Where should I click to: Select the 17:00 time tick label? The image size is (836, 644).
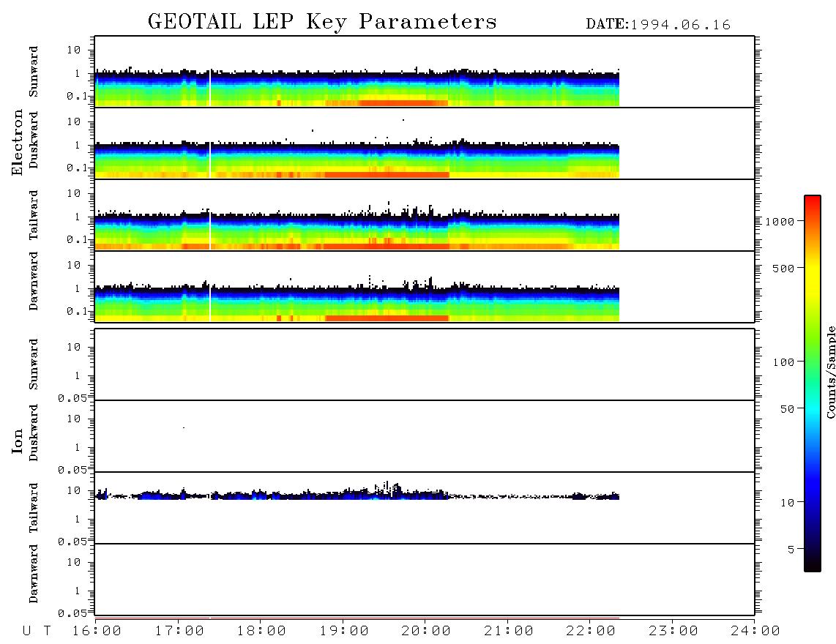tap(179, 632)
